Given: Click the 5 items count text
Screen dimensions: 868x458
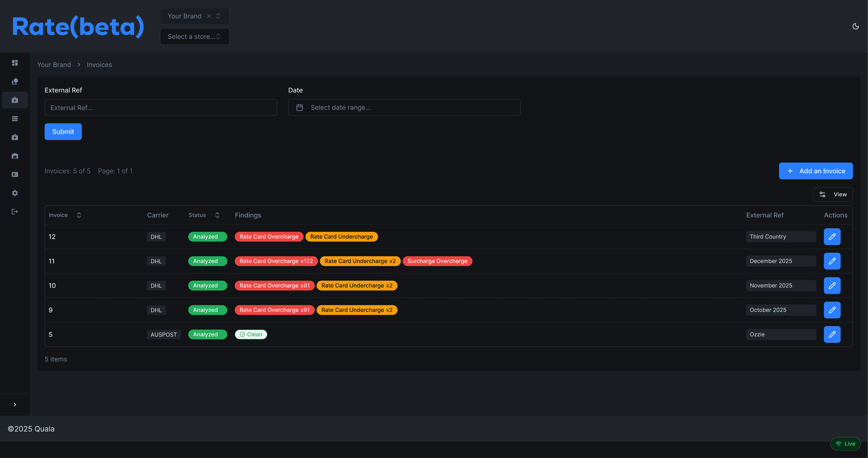Looking at the screenshot, I should pos(56,359).
